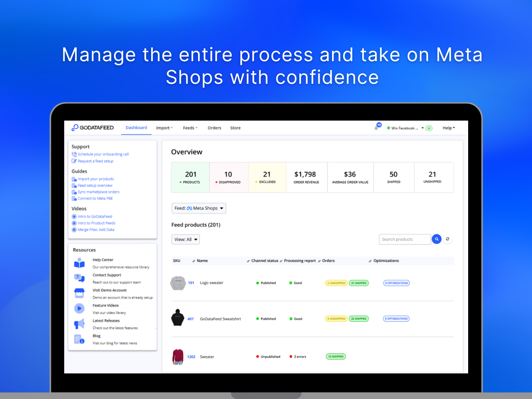Open the Import dropdown menu
This screenshot has height=399, width=532.
(x=164, y=128)
